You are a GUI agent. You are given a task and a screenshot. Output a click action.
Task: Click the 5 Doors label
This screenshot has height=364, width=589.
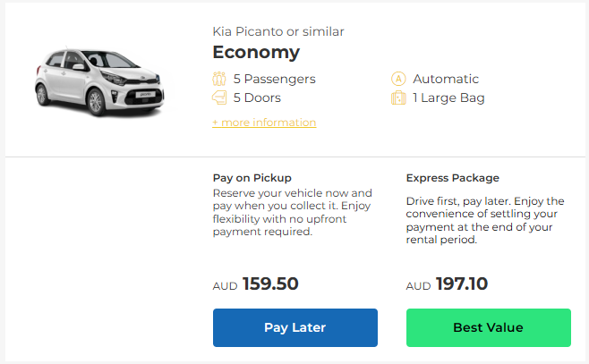point(257,97)
